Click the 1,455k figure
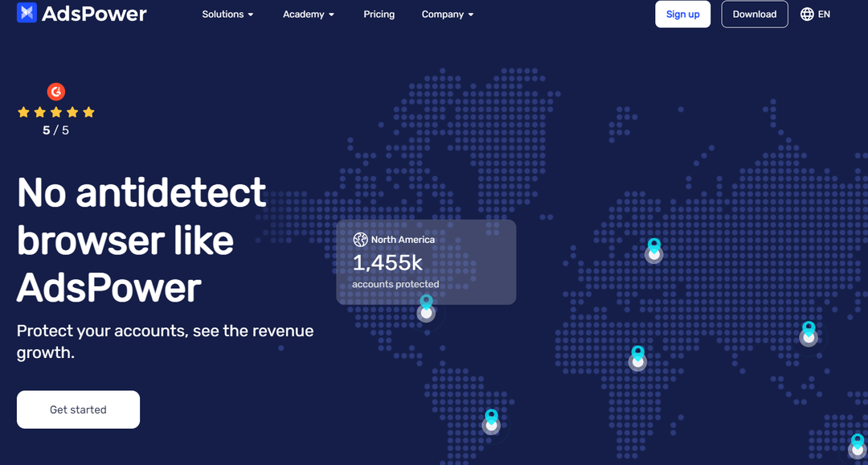 coord(387,263)
